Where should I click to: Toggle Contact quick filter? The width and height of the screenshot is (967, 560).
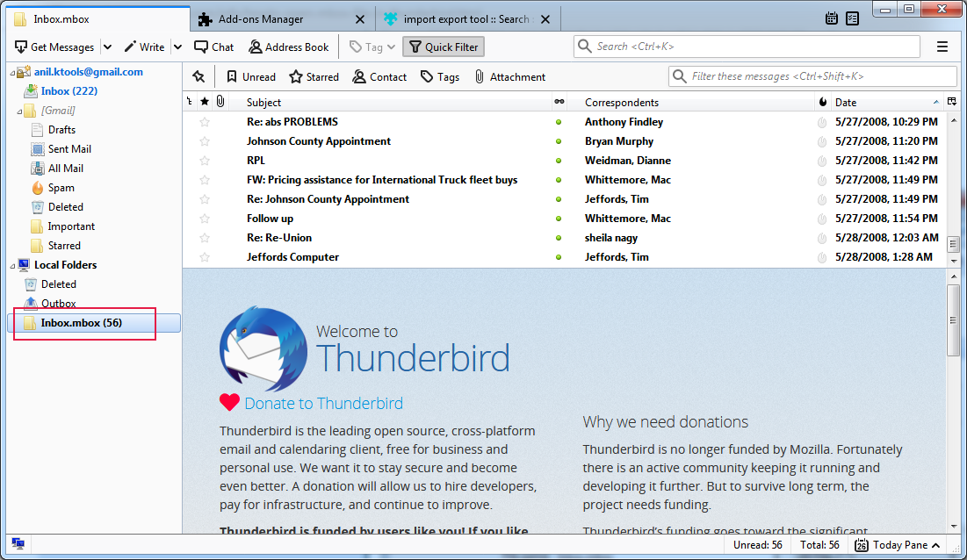pos(379,77)
